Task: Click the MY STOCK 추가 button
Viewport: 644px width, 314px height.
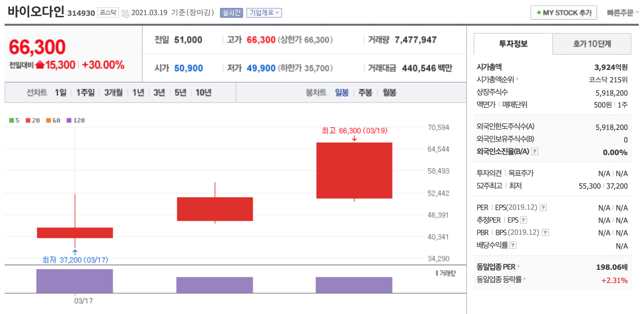Action: [x=563, y=13]
